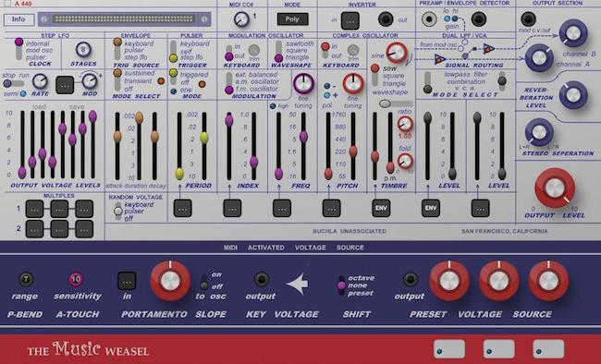Screen dimensions: 601x364
Task: Click the preset name display field
Action: 125,18
